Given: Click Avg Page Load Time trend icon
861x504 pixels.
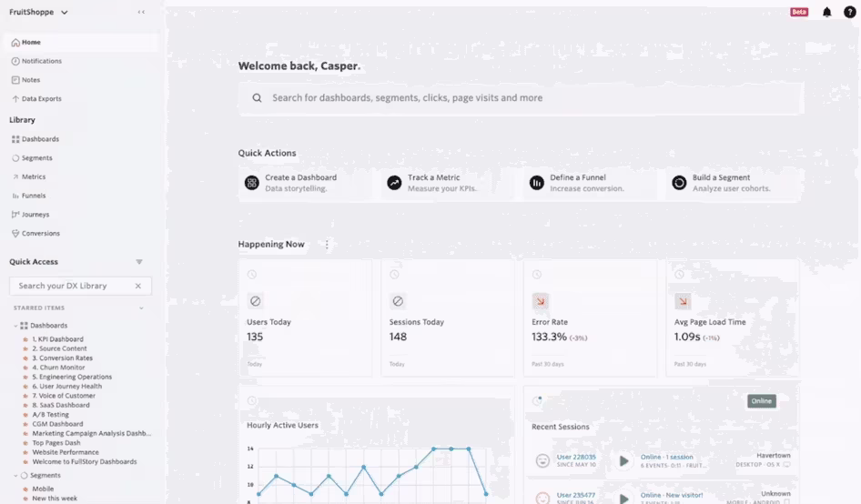Looking at the screenshot, I should tap(684, 301).
